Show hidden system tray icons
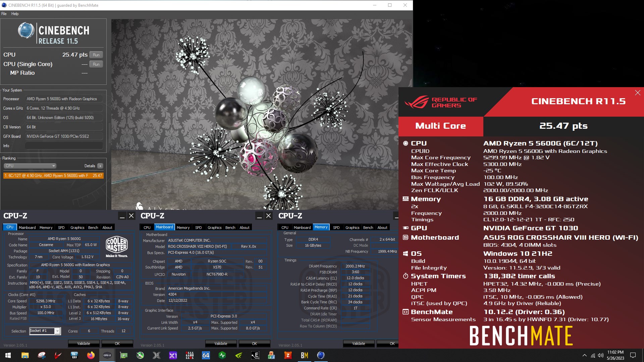The width and height of the screenshot is (644, 362). pos(585,355)
